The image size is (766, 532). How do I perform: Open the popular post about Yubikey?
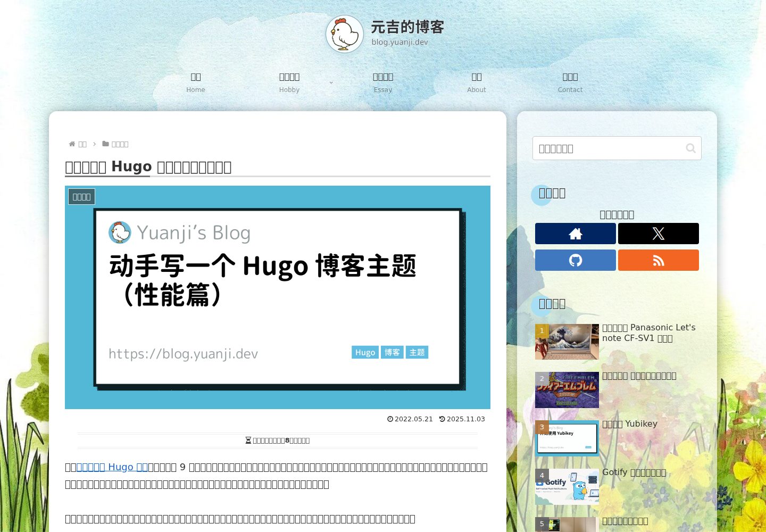click(x=617, y=438)
